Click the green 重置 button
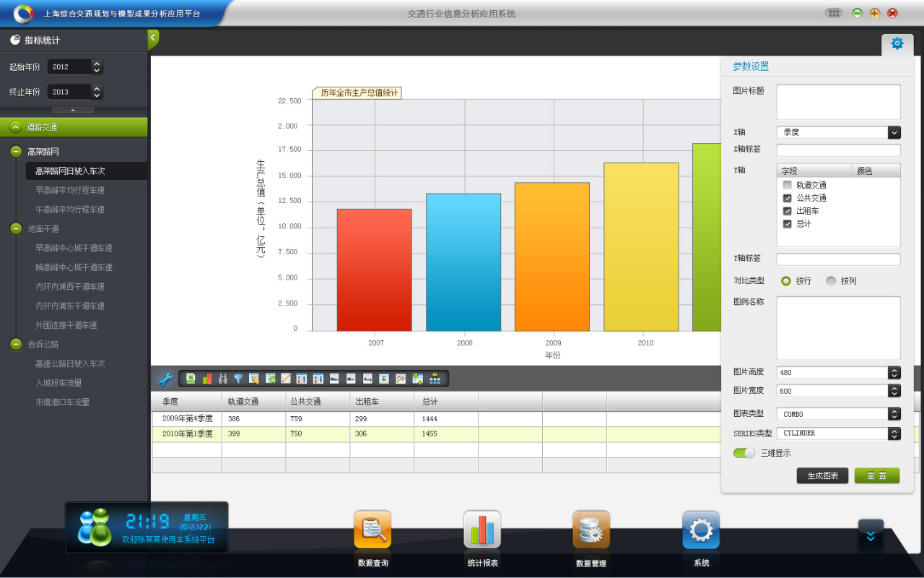 pos(876,475)
